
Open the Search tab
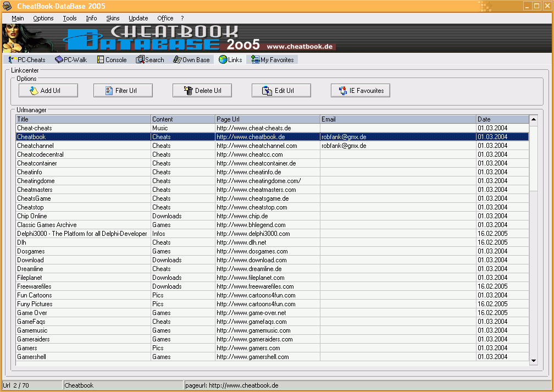[150, 60]
